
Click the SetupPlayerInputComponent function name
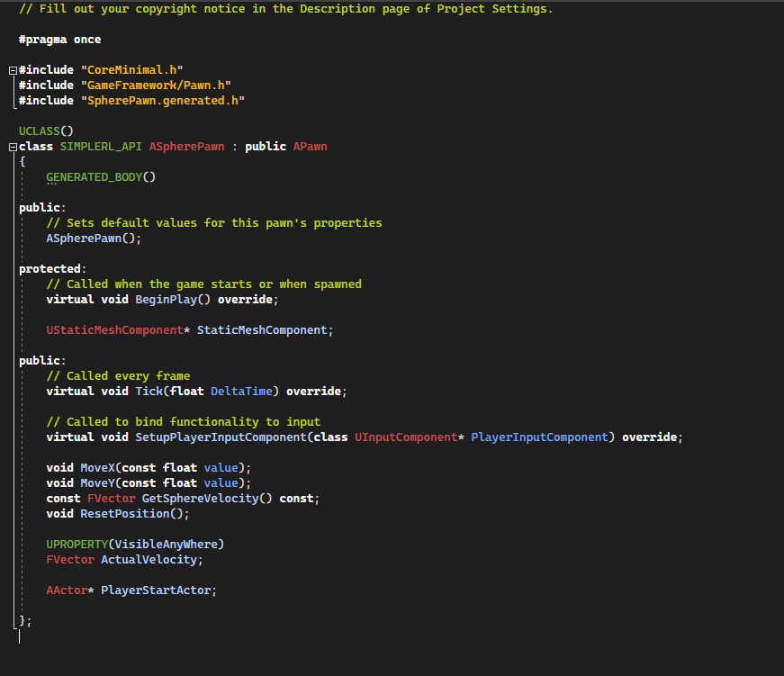pos(221,437)
